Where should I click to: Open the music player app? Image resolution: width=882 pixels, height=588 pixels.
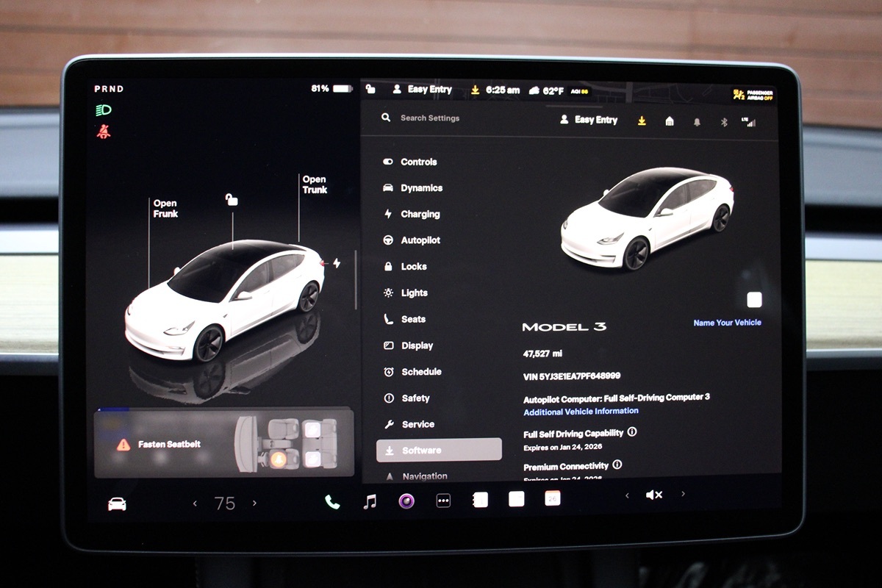click(370, 502)
